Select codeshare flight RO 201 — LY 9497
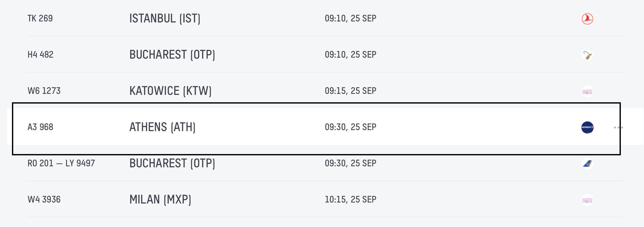This screenshot has width=644, height=227. coord(61,163)
